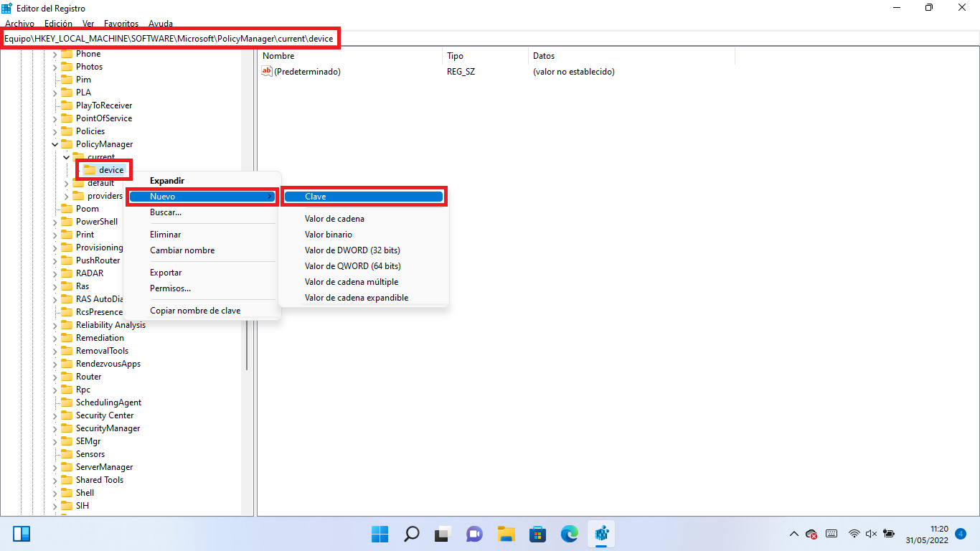Image resolution: width=980 pixels, height=551 pixels.
Task: Expand the PLA key
Action: pos(55,93)
